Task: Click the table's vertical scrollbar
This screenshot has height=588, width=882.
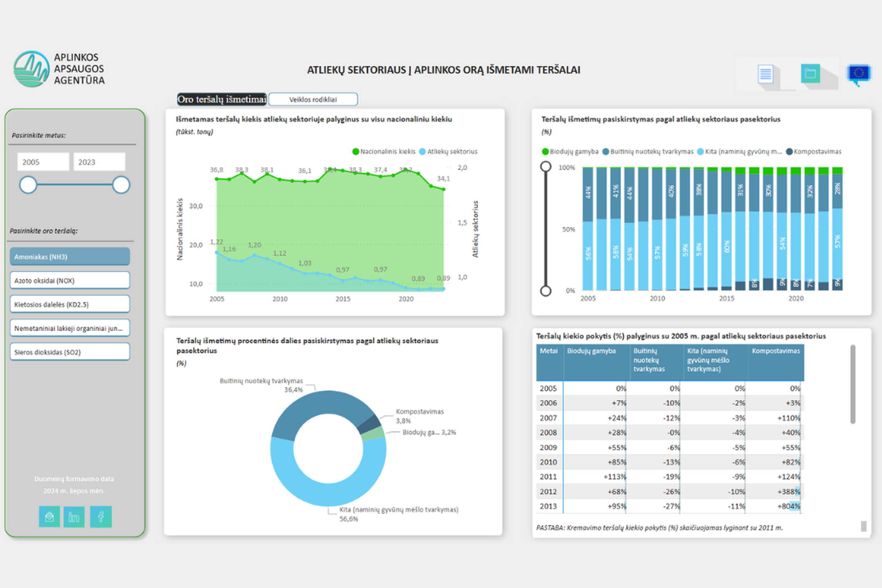Action: tap(853, 385)
